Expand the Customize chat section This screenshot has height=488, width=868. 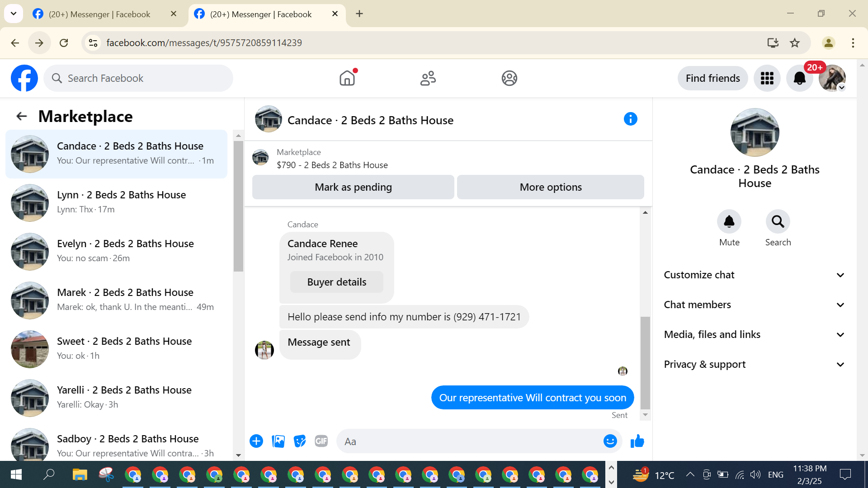click(x=755, y=275)
